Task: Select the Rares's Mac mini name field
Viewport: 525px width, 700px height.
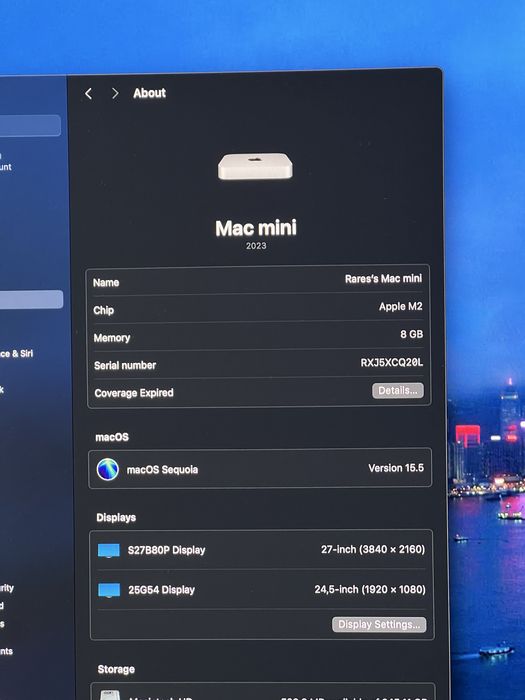Action: [383, 279]
